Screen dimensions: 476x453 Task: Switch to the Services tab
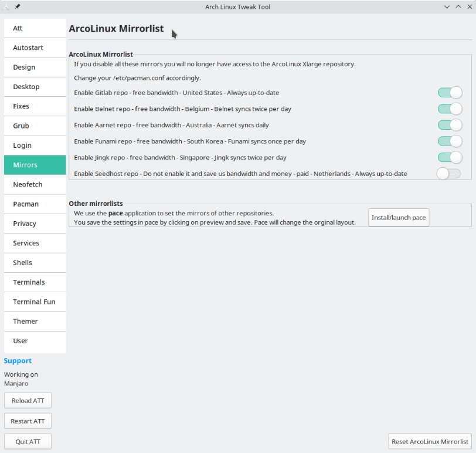[x=35, y=243]
